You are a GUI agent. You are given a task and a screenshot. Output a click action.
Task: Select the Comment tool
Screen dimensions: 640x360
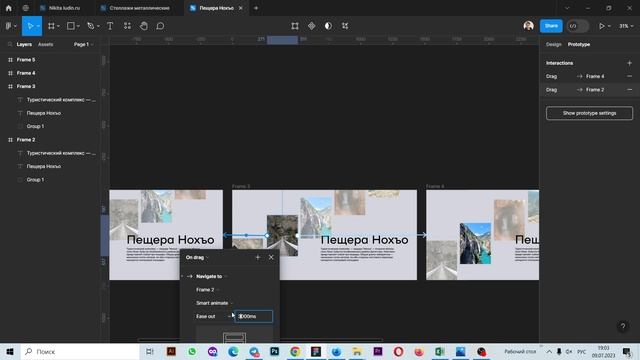coord(160,26)
